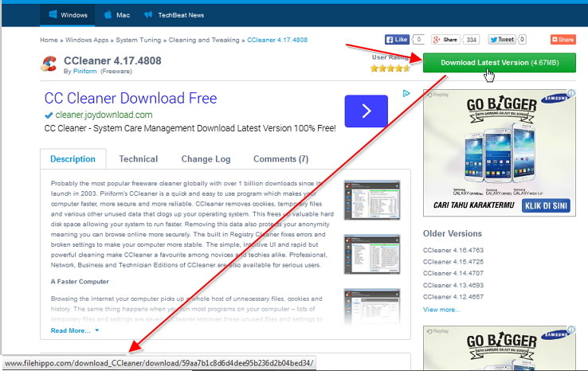Screen dimensions: 588x371
Task: Click the user rating stars
Action: coord(390,68)
